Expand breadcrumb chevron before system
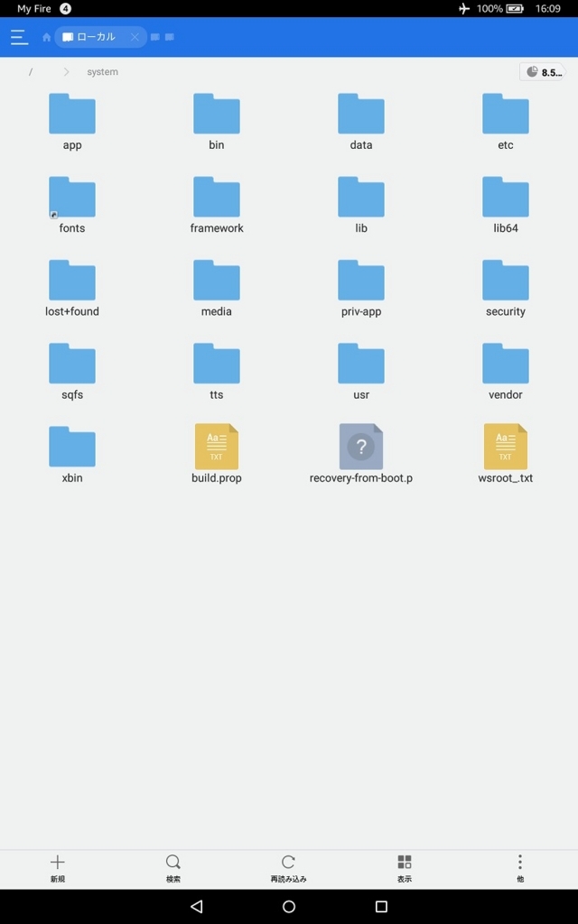Screen dimensions: 578x924 66,72
